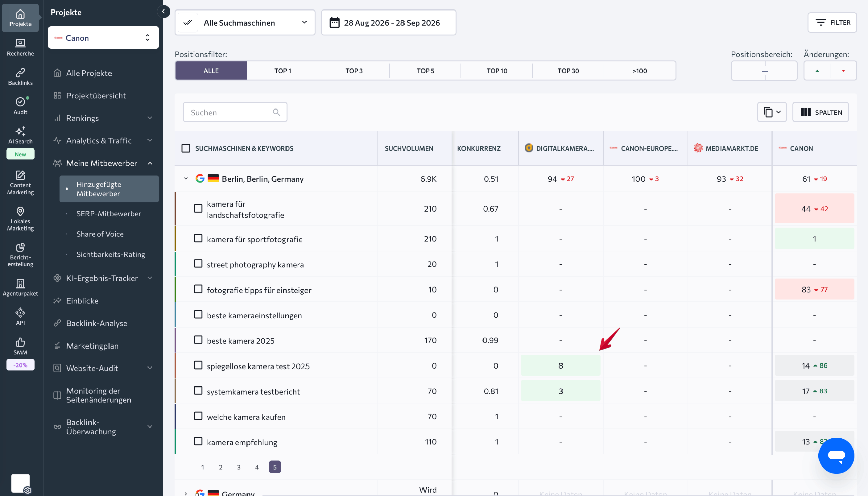Go to pagination page 4

tap(257, 467)
